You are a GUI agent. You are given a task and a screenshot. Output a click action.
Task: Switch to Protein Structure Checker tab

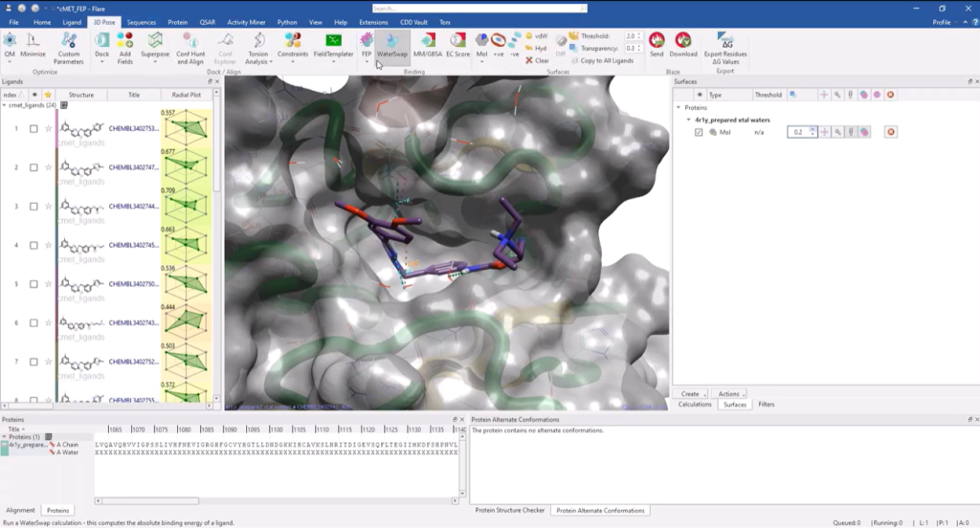[510, 511]
